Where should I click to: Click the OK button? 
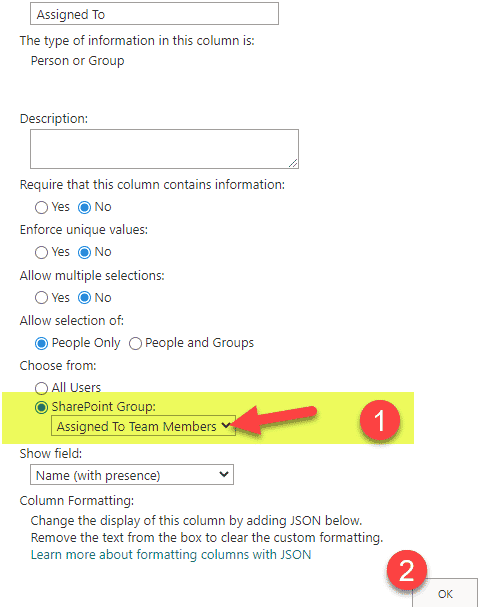(x=445, y=593)
